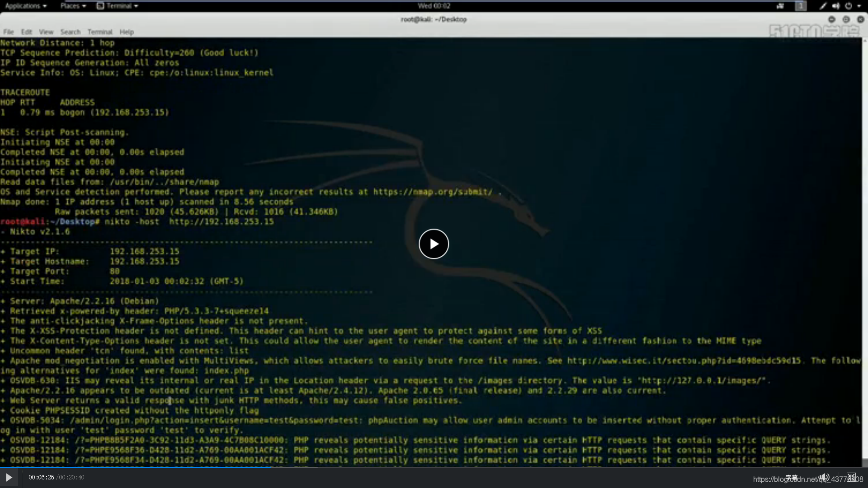
Task: Open the Search menu of terminal
Action: (71, 32)
